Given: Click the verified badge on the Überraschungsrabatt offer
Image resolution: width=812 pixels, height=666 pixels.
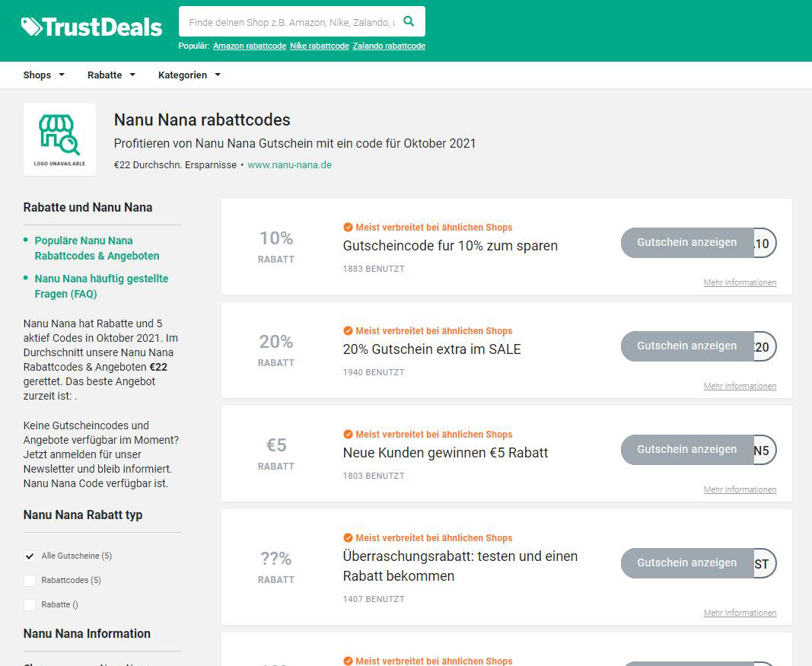Looking at the screenshot, I should [x=348, y=538].
